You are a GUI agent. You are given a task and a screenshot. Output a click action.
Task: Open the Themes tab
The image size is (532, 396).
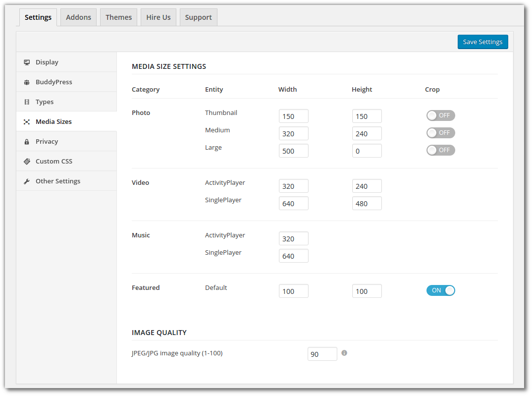[x=118, y=17]
